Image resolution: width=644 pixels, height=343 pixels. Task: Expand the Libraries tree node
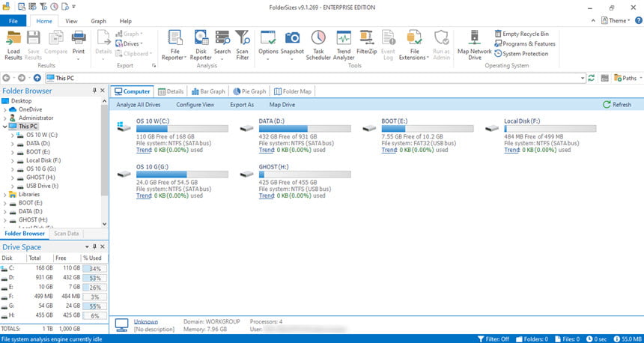4,194
